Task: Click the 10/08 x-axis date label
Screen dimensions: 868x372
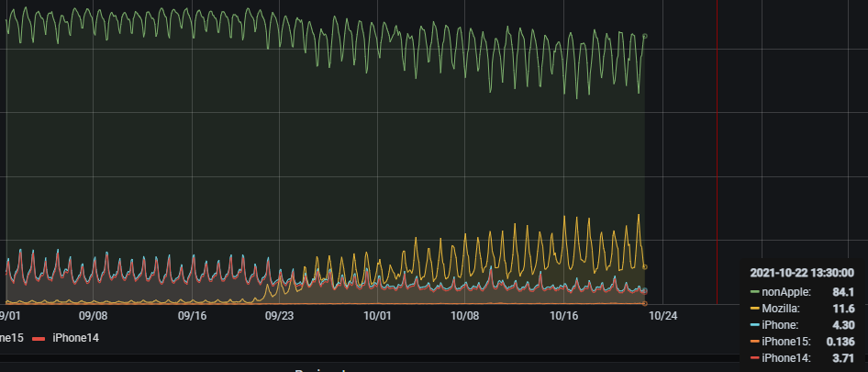Action: click(464, 316)
